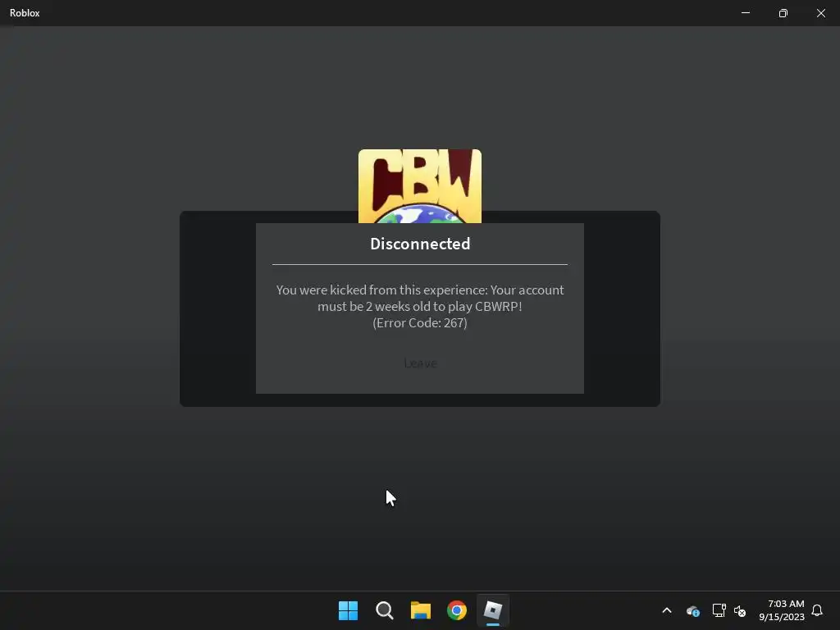
Task: Minimize the Roblox window
Action: [x=746, y=13]
